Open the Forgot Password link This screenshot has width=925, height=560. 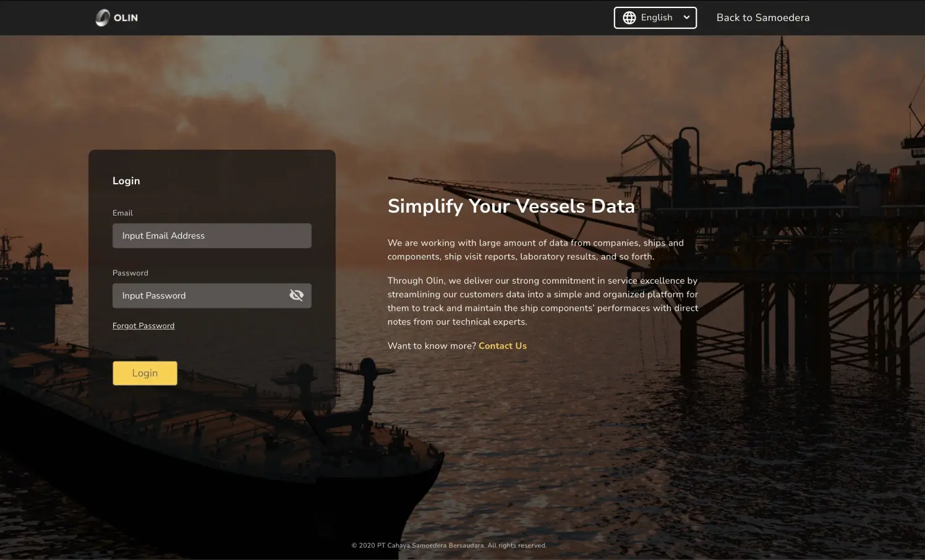tap(143, 326)
